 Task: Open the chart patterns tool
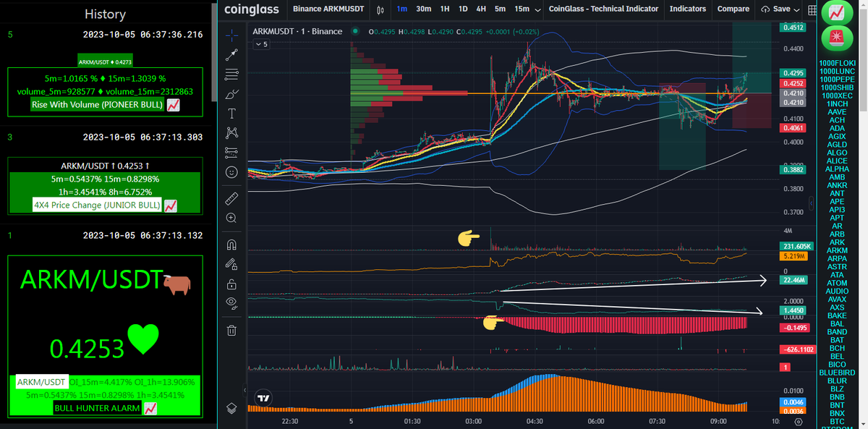(231, 132)
